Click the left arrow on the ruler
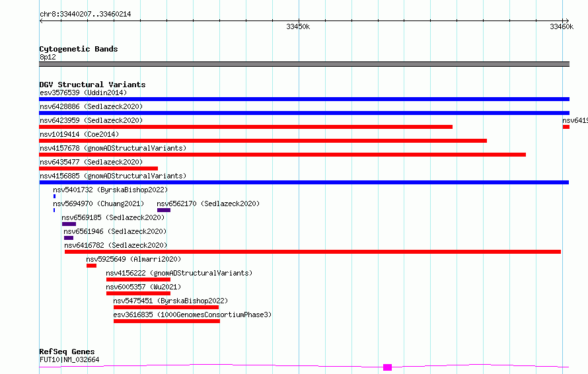 pos(41,21)
